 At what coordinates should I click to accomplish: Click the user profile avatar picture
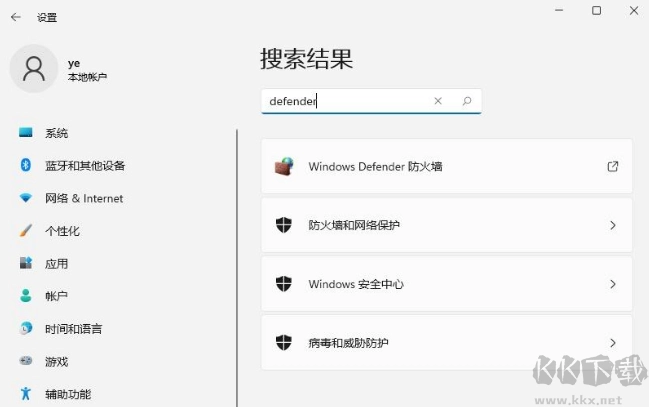tap(34, 68)
